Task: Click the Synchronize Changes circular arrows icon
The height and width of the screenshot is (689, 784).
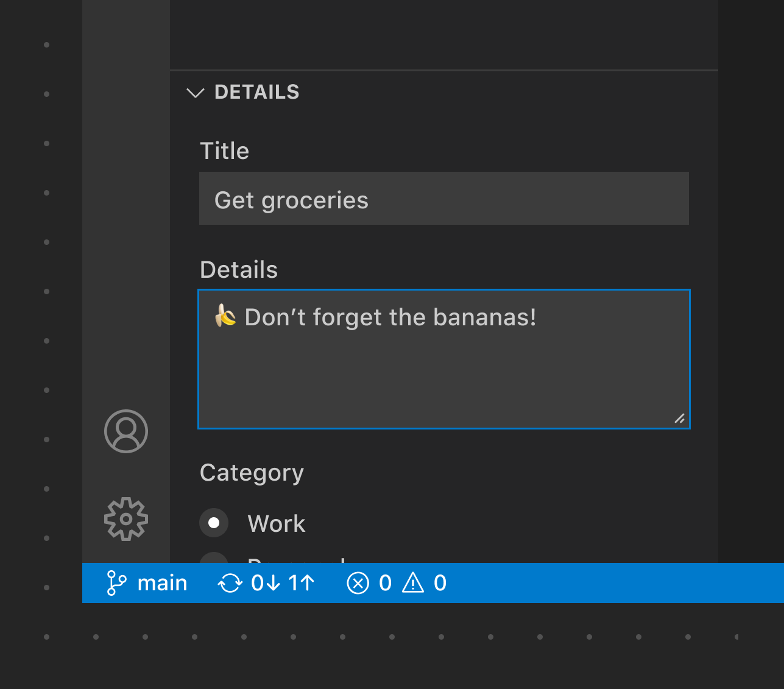Action: [x=230, y=583]
